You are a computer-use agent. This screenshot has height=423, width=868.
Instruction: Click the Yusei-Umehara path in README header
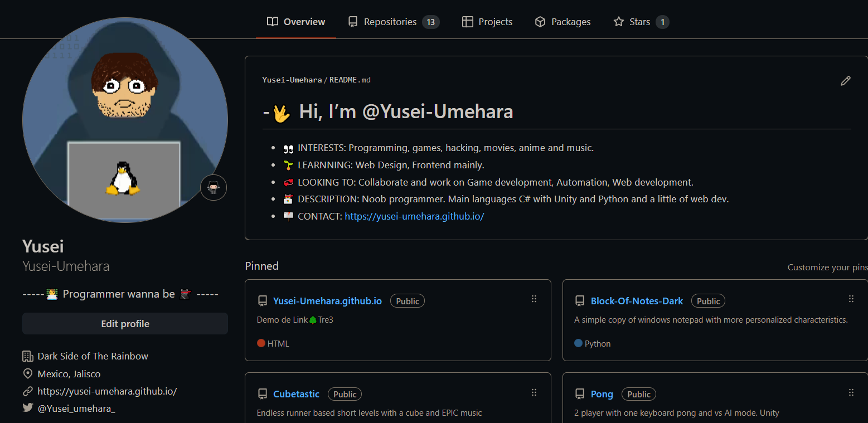point(292,80)
